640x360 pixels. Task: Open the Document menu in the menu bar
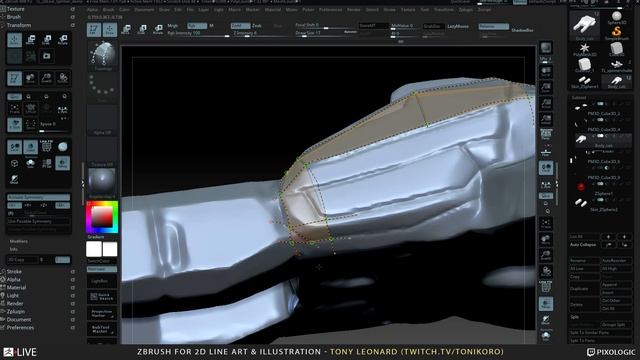point(144,9)
